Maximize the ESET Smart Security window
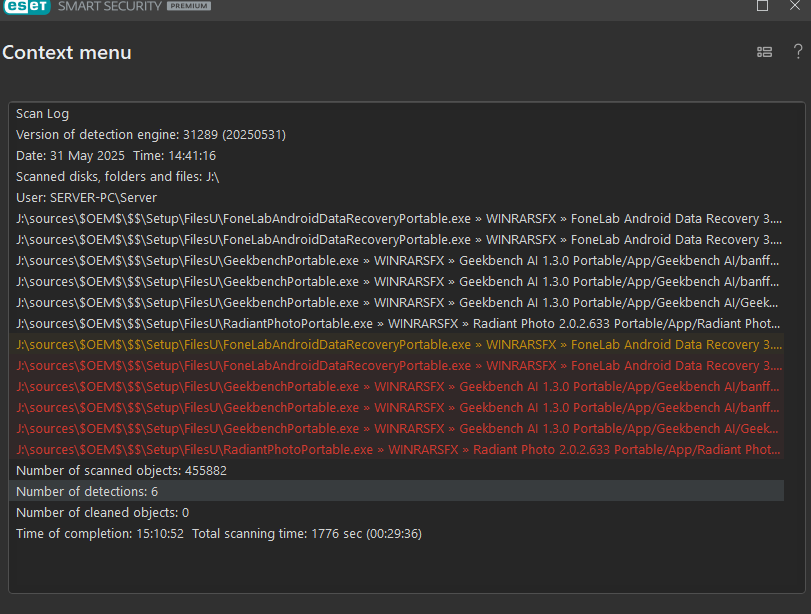 [x=762, y=6]
